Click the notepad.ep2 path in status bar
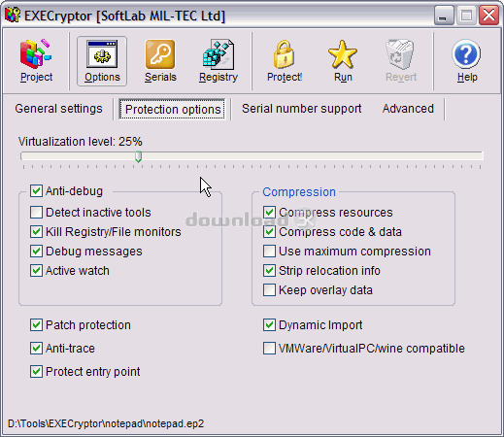Image resolution: width=504 pixels, height=437 pixels. pyautogui.click(x=106, y=423)
